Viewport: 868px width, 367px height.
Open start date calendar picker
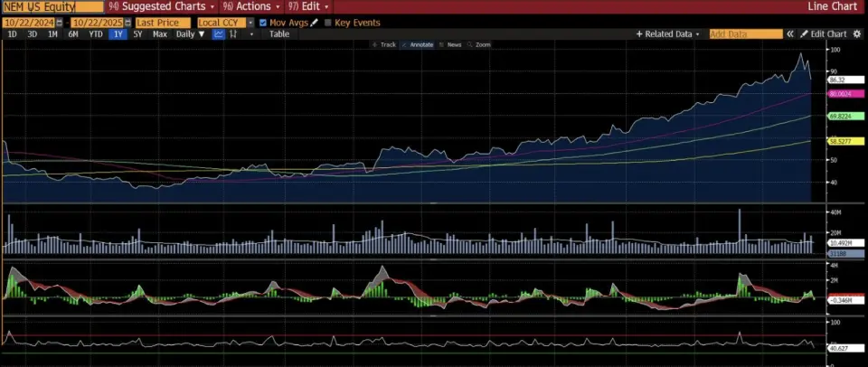point(61,23)
